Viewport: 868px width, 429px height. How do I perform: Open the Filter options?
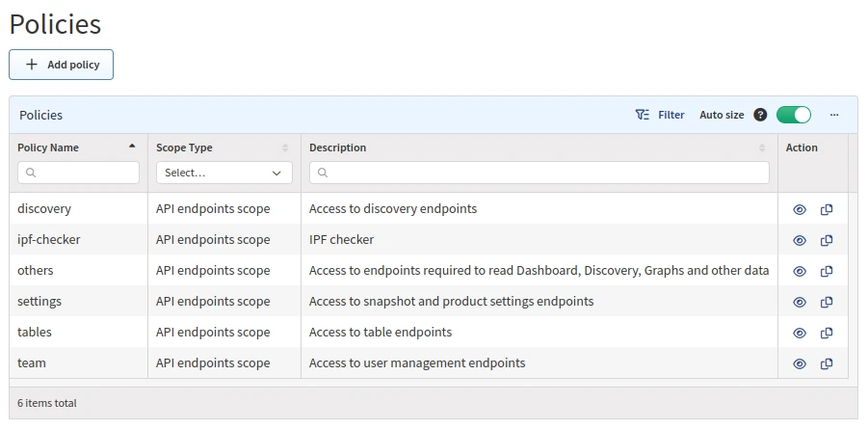click(660, 115)
